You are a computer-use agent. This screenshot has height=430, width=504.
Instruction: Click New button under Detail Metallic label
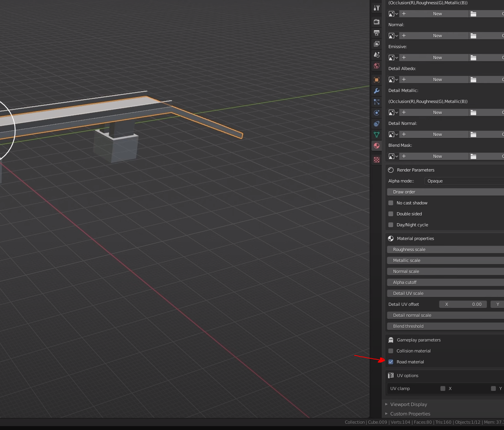434,112
